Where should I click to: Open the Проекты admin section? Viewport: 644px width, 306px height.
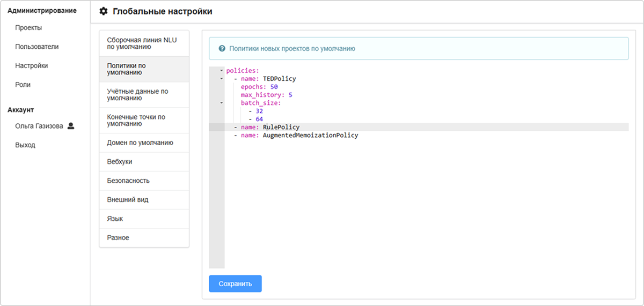point(28,28)
